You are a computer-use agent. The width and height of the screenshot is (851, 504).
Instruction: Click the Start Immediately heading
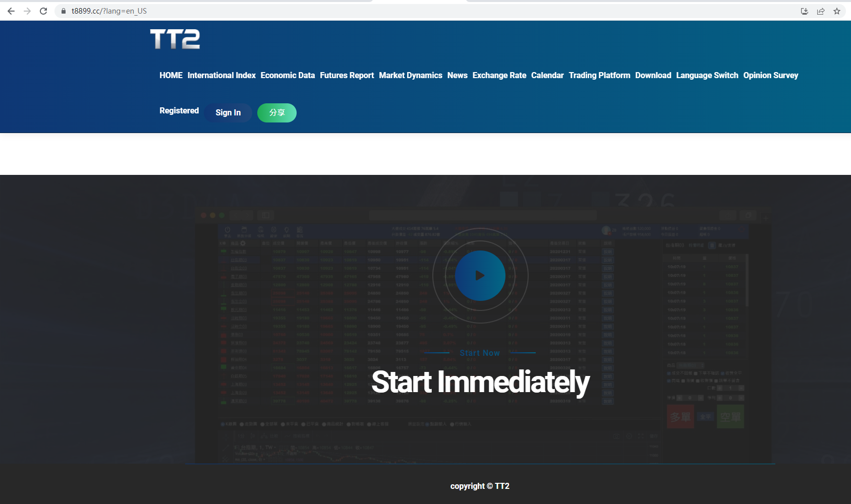point(480,382)
